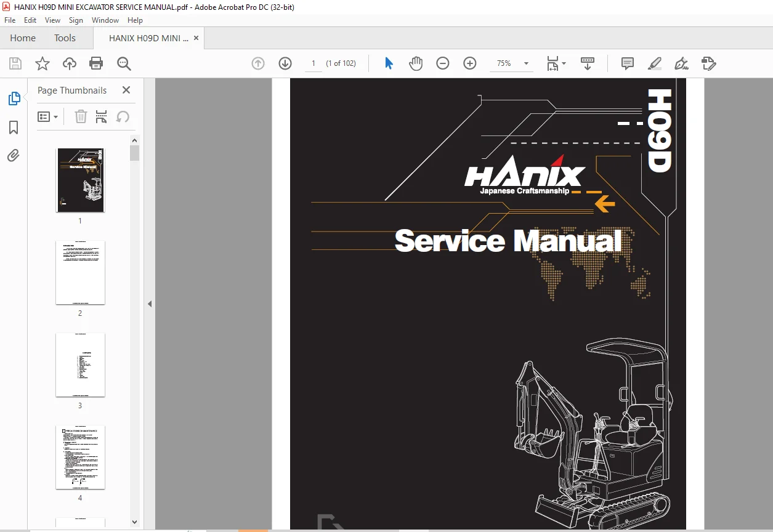Click the Save file icon
This screenshot has width=773, height=532.
click(x=15, y=63)
